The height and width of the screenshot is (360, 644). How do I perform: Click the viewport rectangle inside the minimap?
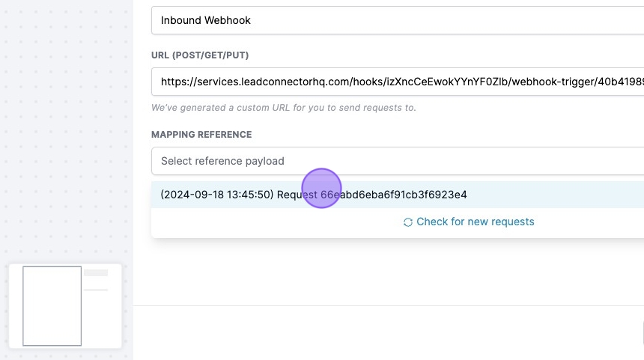(52, 306)
